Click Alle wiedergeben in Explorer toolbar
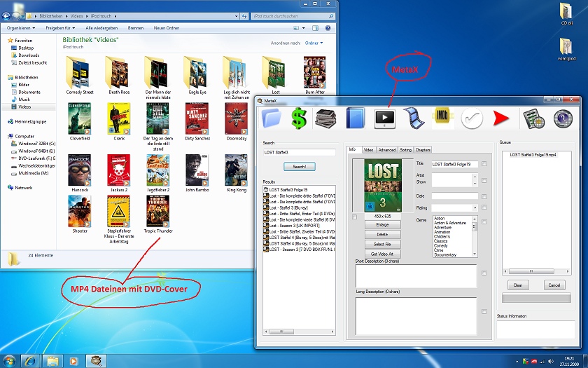 pyautogui.click(x=101, y=28)
